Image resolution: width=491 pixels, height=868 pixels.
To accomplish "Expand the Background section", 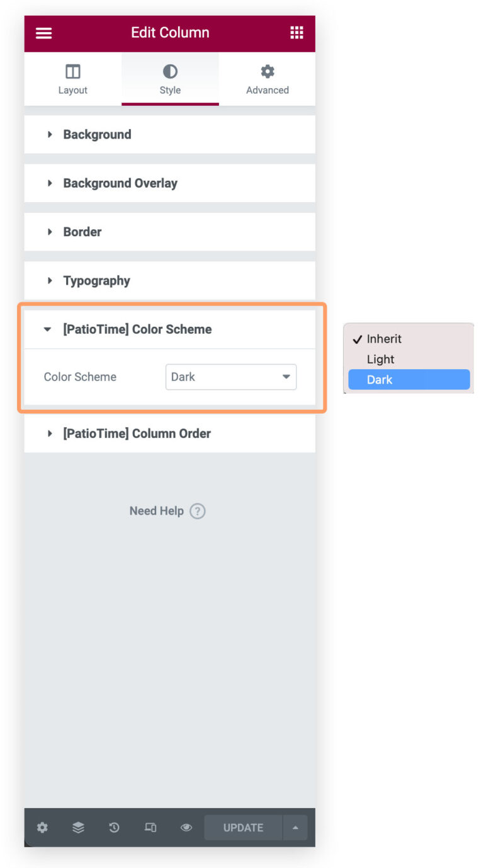I will tap(97, 134).
